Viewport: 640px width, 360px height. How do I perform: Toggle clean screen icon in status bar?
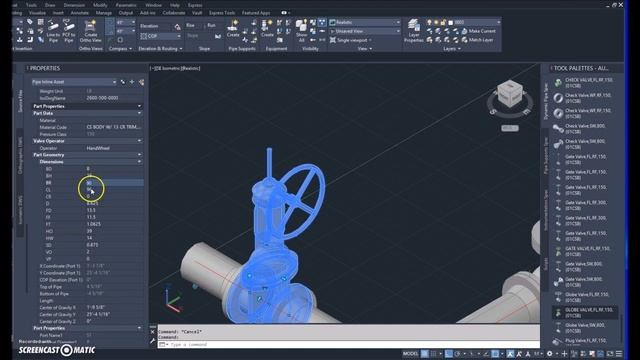coord(610,353)
